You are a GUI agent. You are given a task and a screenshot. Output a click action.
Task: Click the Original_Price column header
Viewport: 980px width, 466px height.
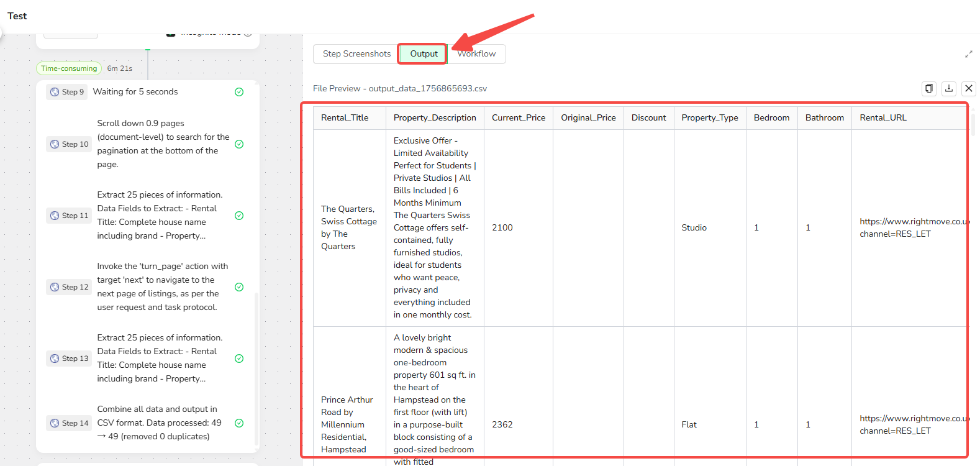588,117
